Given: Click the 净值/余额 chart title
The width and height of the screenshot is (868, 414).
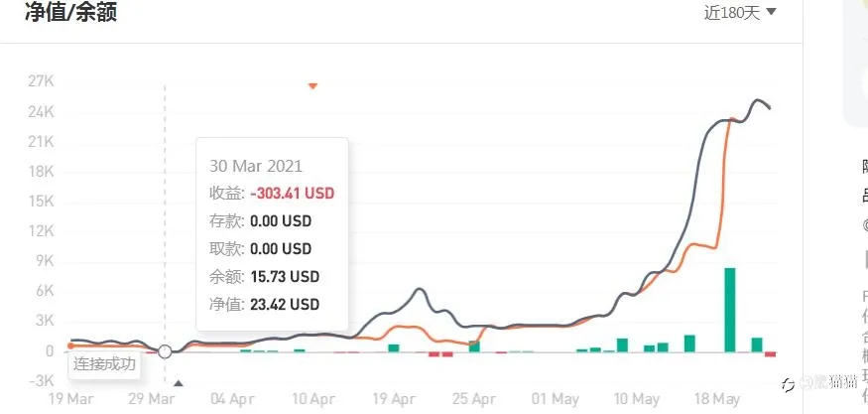Looking at the screenshot, I should 70,12.
